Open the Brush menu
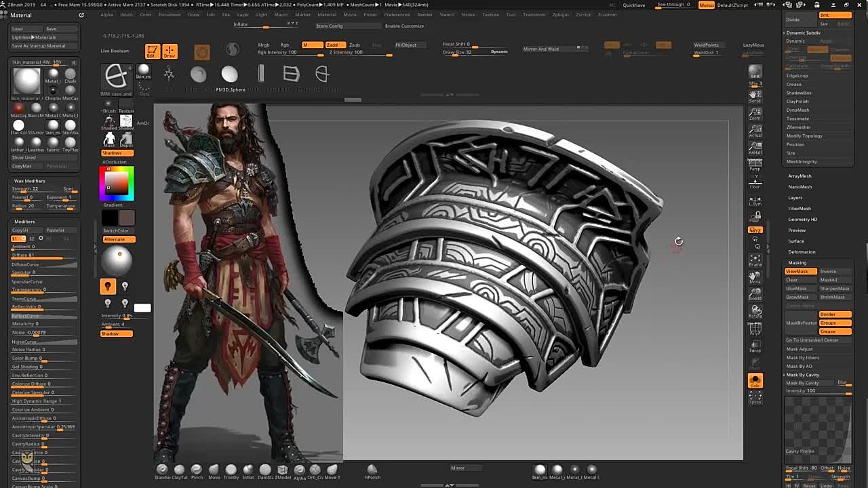 pos(127,14)
